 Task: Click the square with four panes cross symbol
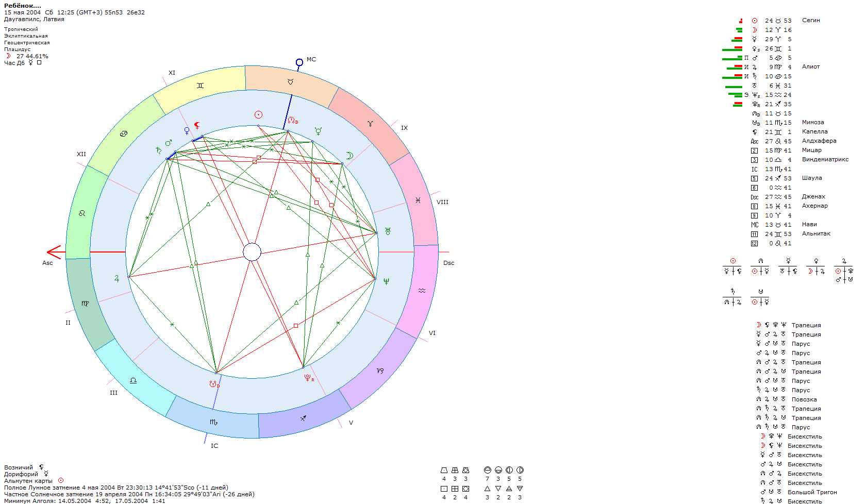[455, 489]
